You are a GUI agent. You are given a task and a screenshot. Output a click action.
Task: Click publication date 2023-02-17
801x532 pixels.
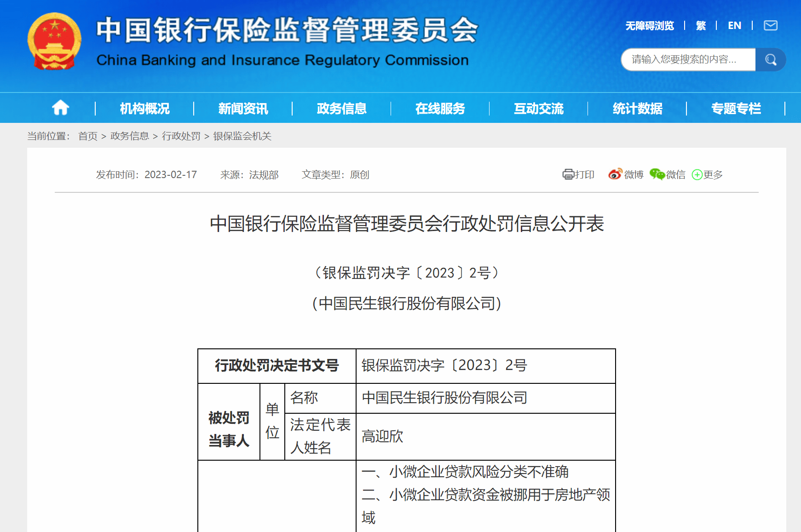171,175
